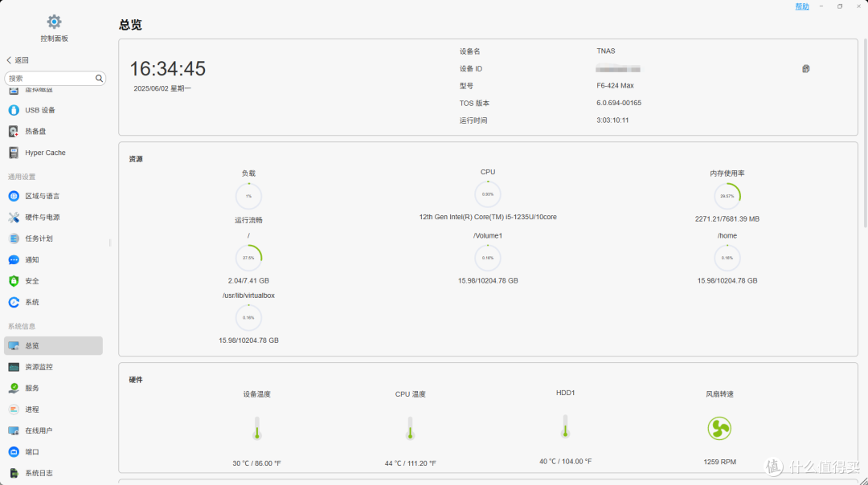
Task: Click the 内存使用率 gauge
Action: 727,196
